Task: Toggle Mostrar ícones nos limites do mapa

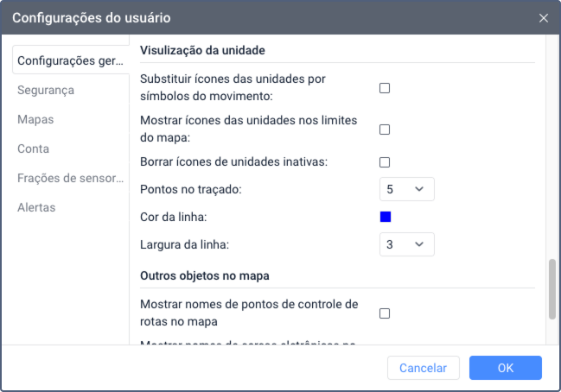Action: point(385,130)
